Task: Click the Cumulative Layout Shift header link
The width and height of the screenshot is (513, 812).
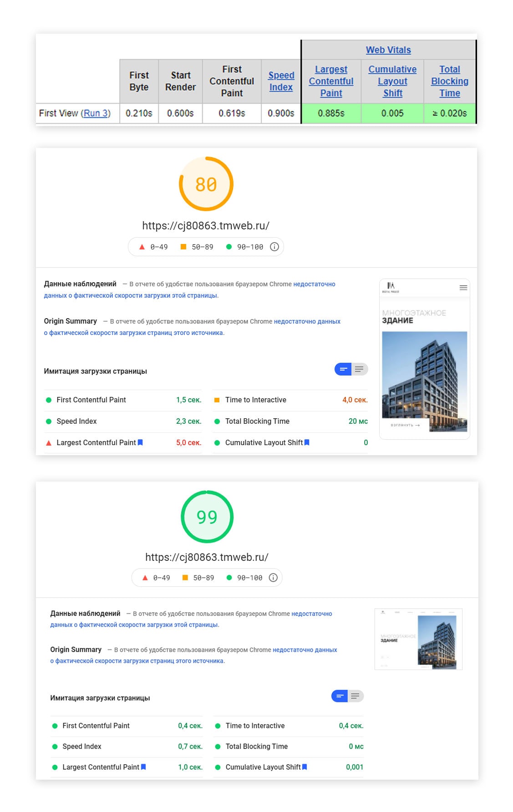Action: tap(392, 81)
